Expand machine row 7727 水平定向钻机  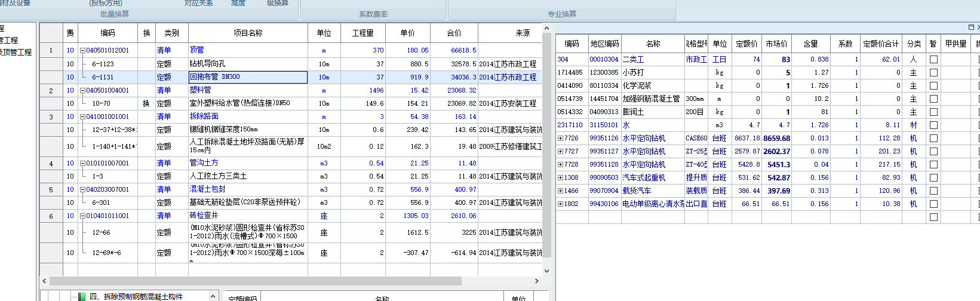click(x=560, y=151)
